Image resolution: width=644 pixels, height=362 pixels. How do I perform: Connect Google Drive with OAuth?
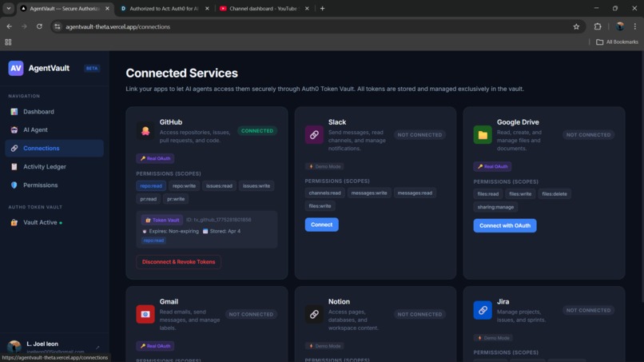505,225
